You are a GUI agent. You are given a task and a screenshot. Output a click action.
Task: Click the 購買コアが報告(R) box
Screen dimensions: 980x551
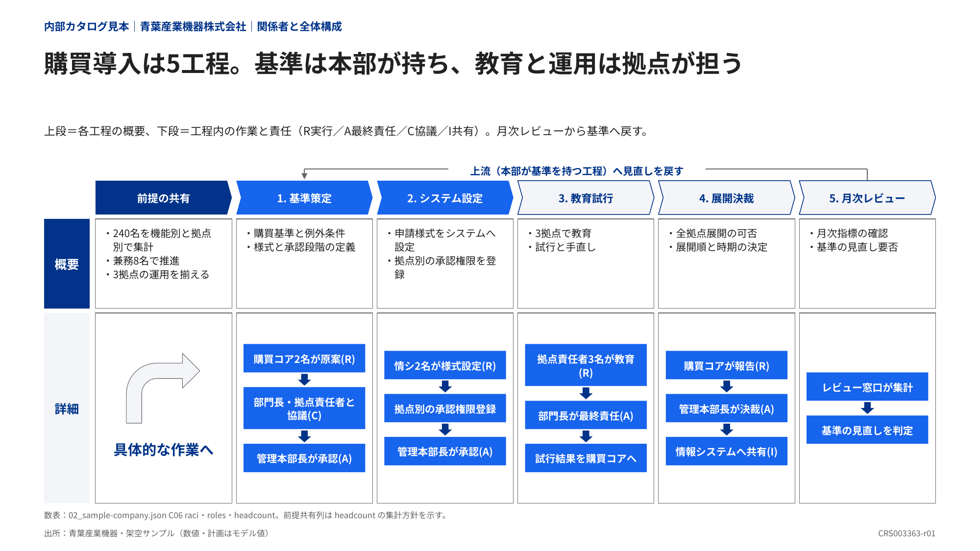click(x=727, y=365)
